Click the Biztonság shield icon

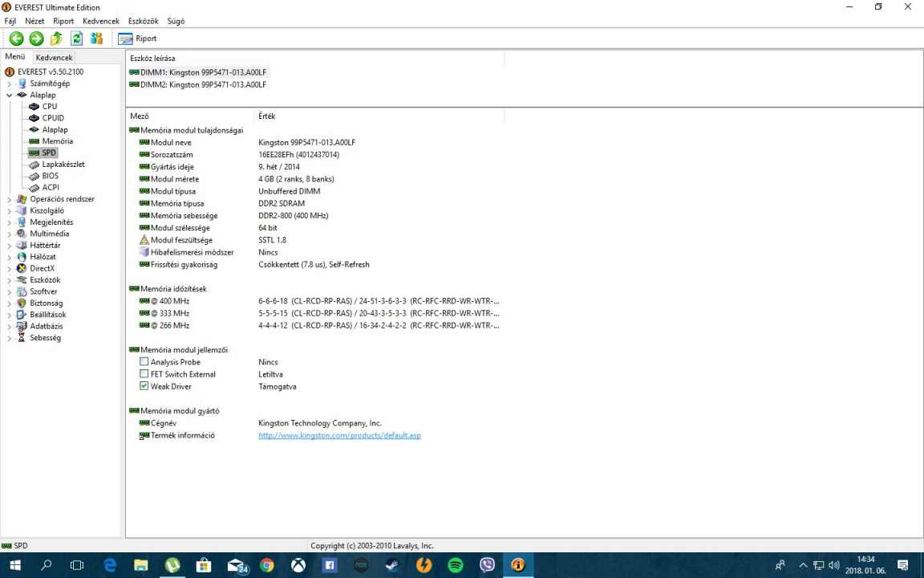[x=21, y=303]
